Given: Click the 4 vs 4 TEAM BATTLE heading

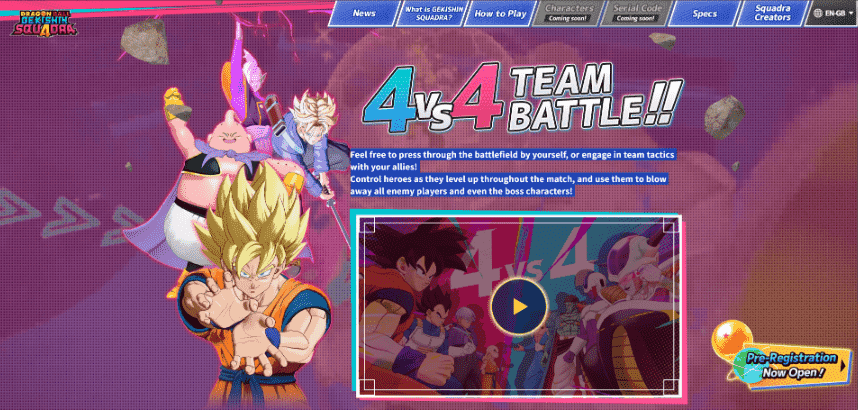Looking at the screenshot, I should 523,99.
